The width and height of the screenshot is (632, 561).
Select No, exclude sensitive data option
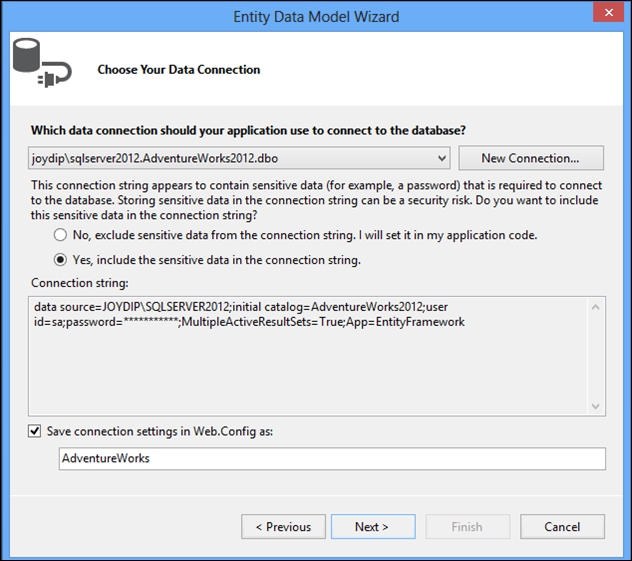(60, 235)
